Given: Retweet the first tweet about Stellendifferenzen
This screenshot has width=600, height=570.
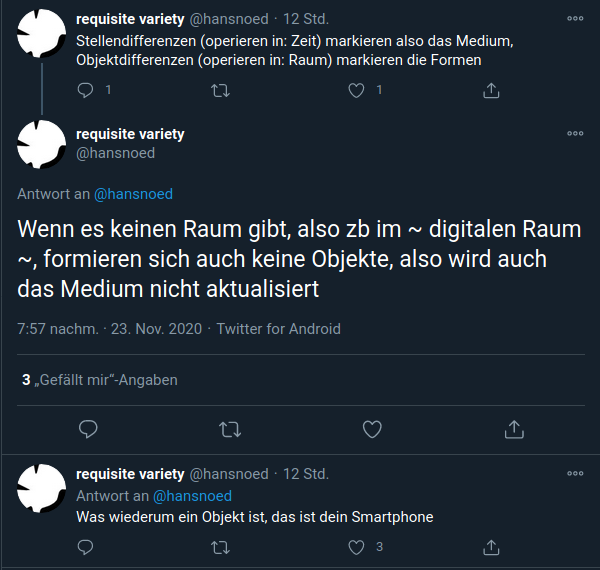Looking at the screenshot, I should pos(220,91).
